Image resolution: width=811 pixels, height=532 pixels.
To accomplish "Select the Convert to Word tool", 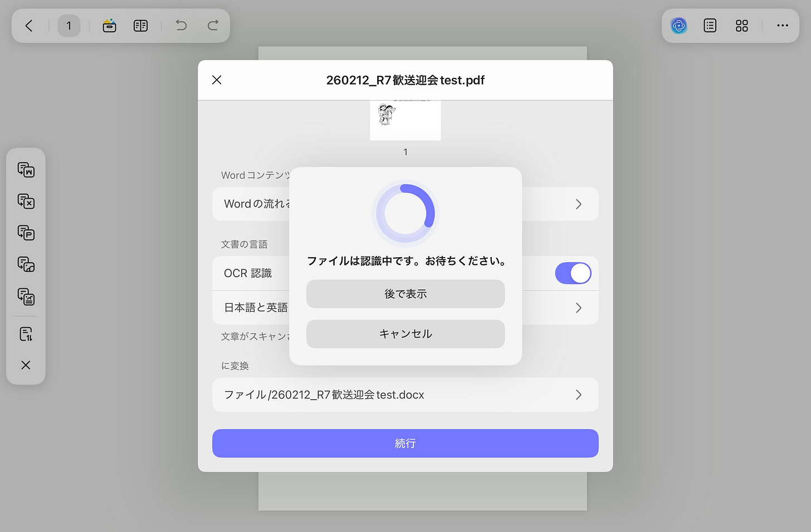I will (26, 170).
